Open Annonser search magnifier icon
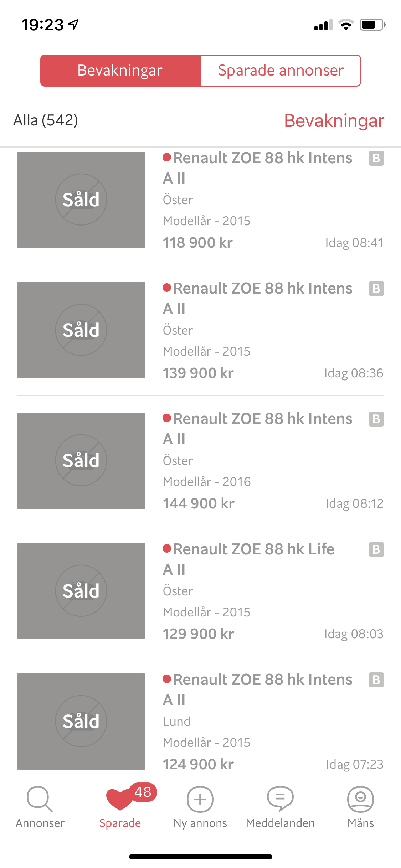Screen dimensions: 401x868 tap(40, 799)
